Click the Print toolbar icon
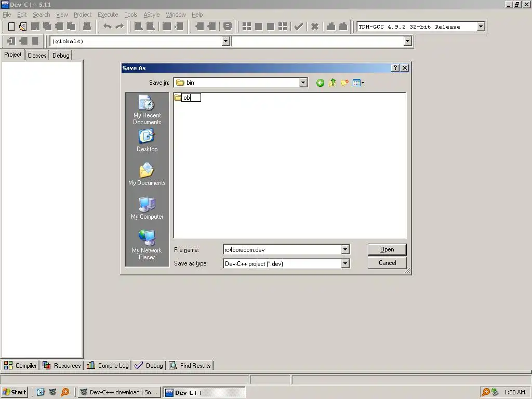This screenshot has height=399, width=532. pos(87,26)
